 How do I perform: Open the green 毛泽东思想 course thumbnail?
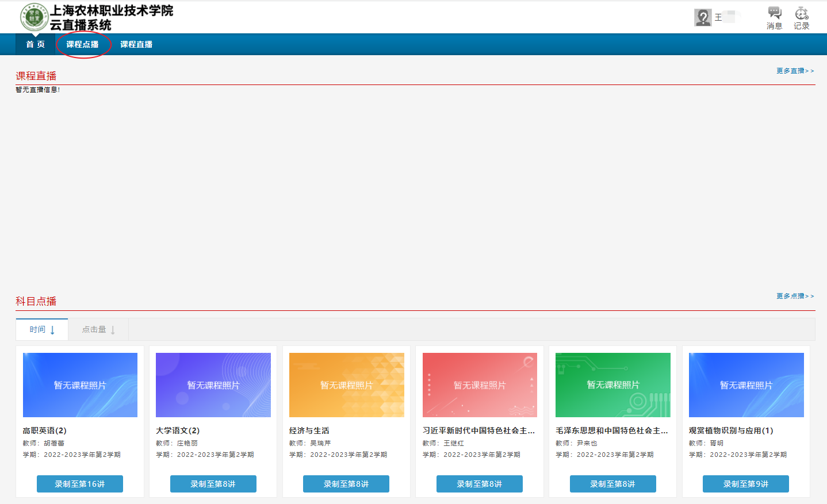612,384
